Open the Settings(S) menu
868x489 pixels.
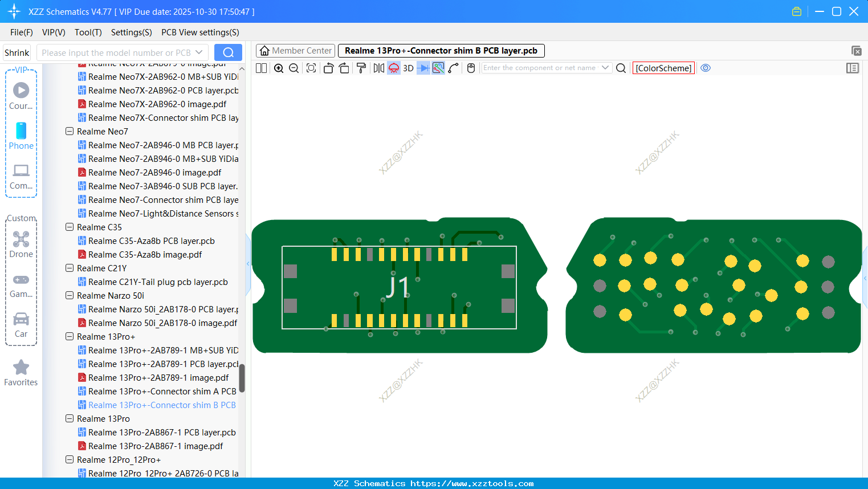(x=132, y=32)
